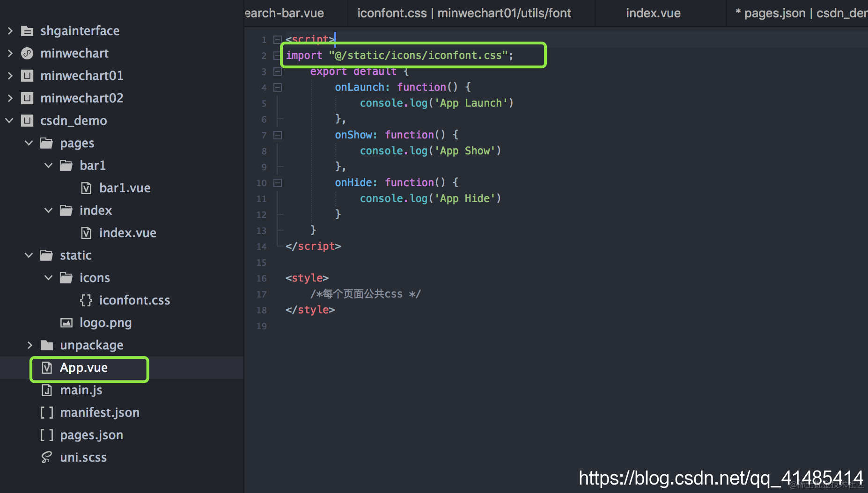Viewport: 868px width, 493px height.
Task: Fold the onShow function at line 7
Action: point(277,135)
